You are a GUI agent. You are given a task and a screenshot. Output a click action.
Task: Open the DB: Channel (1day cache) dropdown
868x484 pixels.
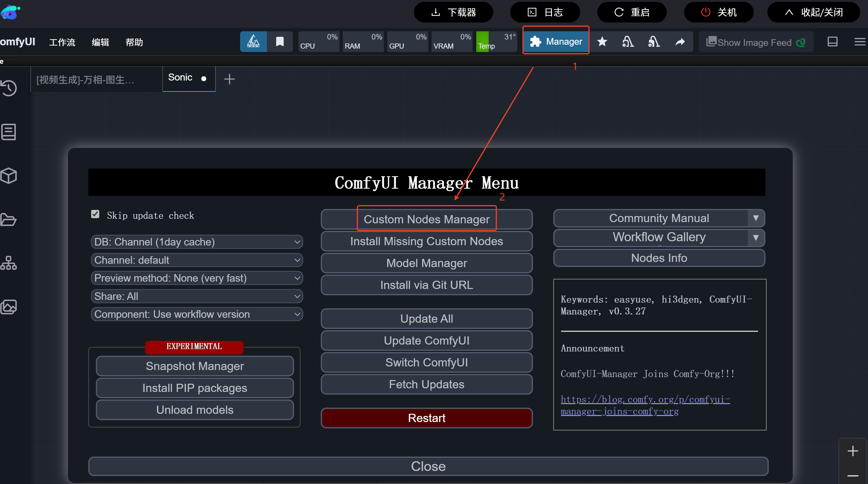pos(197,242)
